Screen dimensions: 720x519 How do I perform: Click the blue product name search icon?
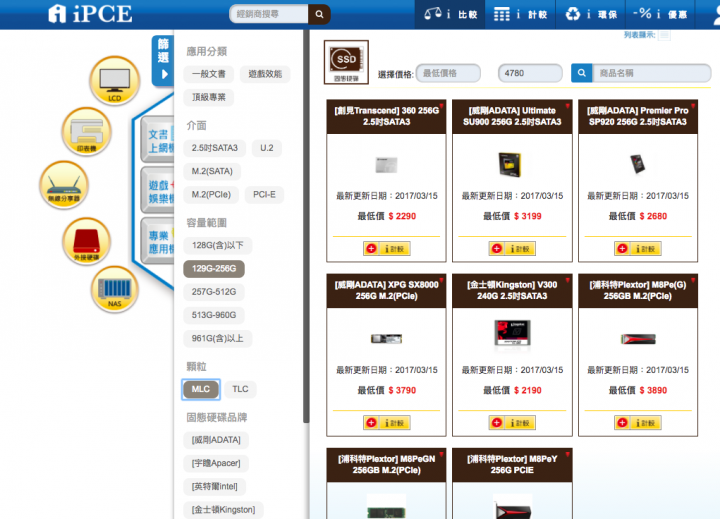pos(581,73)
